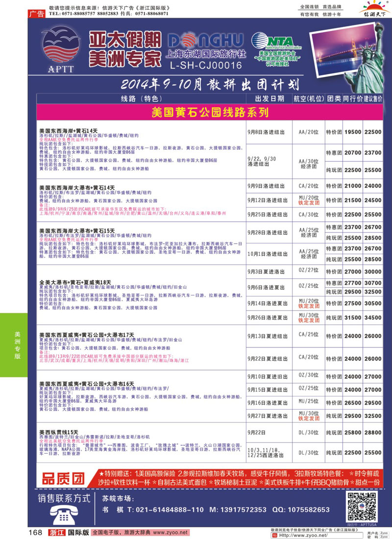The height and width of the screenshot is (539, 392).
Task: Open www.zyoo.net link in footer
Action: click(170, 533)
